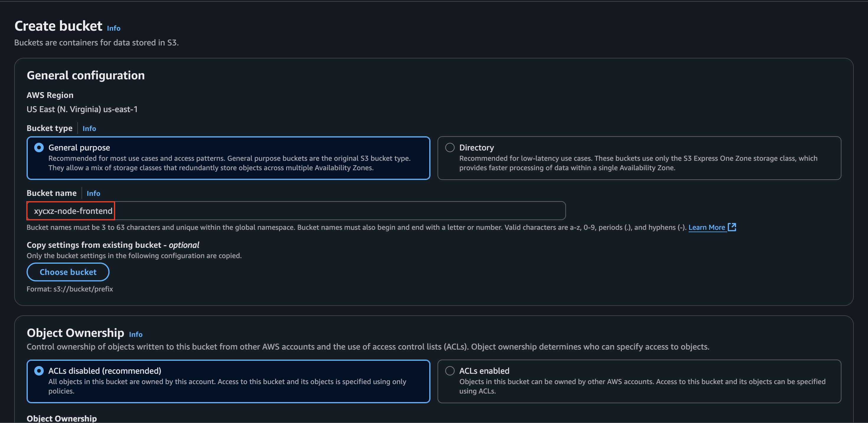Open Info link next to Bucket name
Viewport: 868px width, 423px height.
(x=93, y=193)
